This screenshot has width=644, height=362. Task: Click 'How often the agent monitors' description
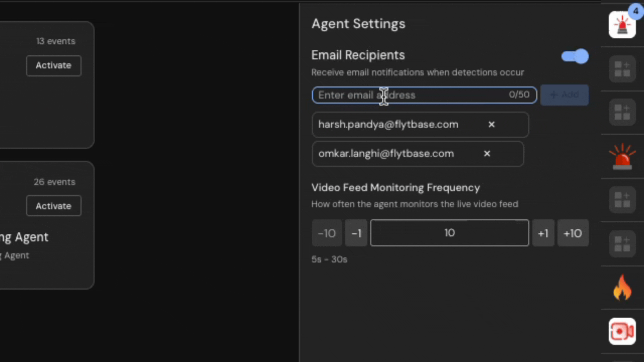pyautogui.click(x=415, y=204)
